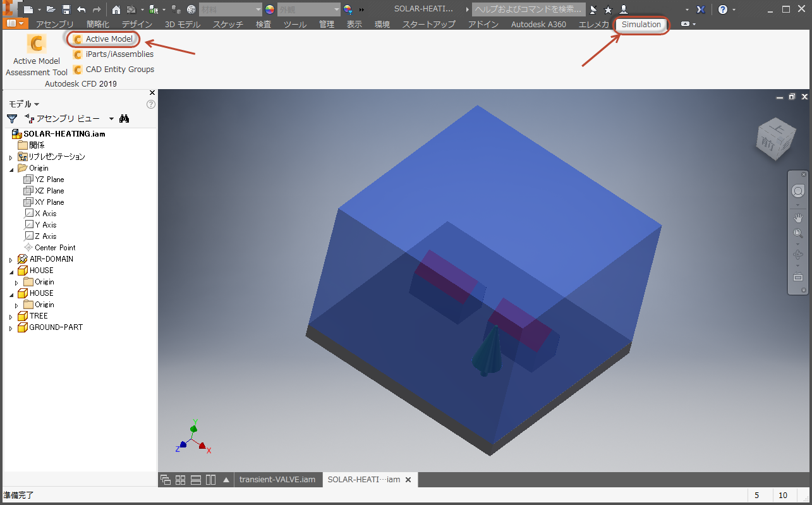Open Autodesk Exchange Apps X icon
Image resolution: width=812 pixels, height=505 pixels.
point(700,9)
